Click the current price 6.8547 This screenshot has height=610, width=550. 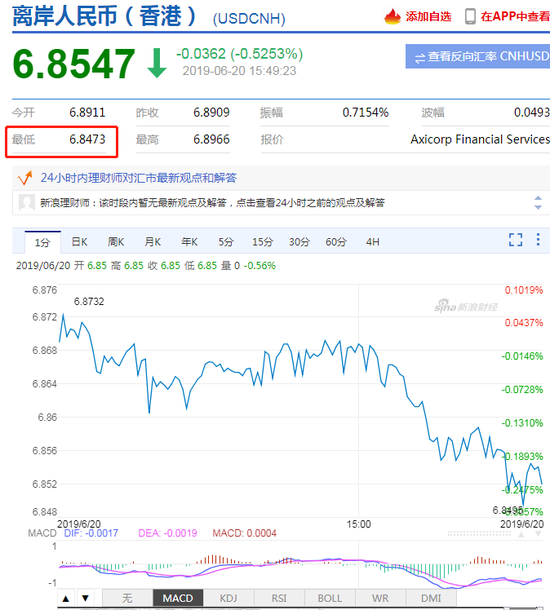click(x=74, y=63)
